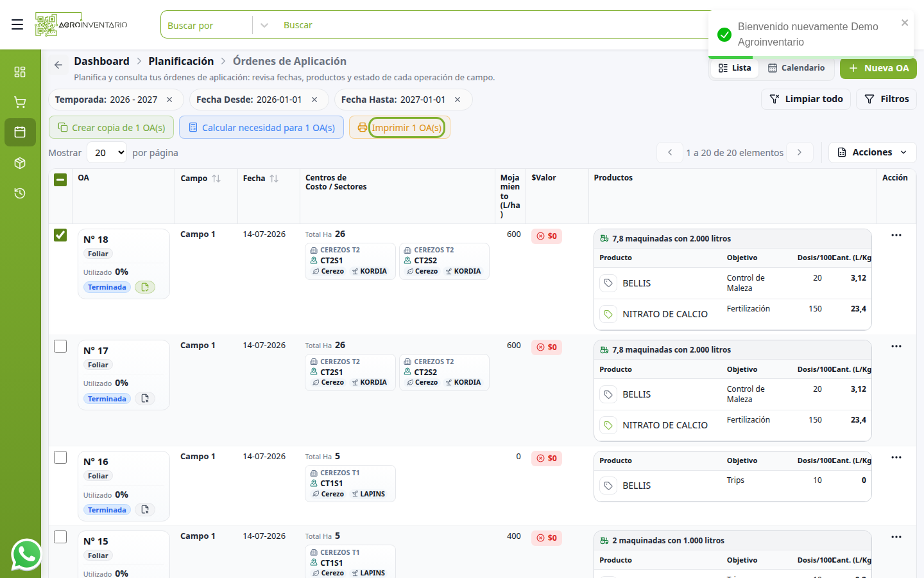Viewport: 924px width, 578px height.
Task: Dismiss the welcome notification
Action: tap(905, 22)
